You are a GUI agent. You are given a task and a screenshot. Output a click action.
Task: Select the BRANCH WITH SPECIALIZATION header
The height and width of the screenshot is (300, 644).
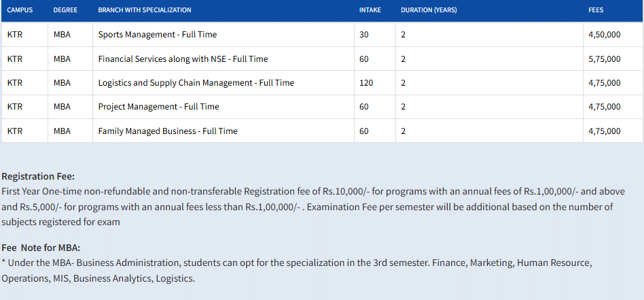pyautogui.click(x=144, y=10)
